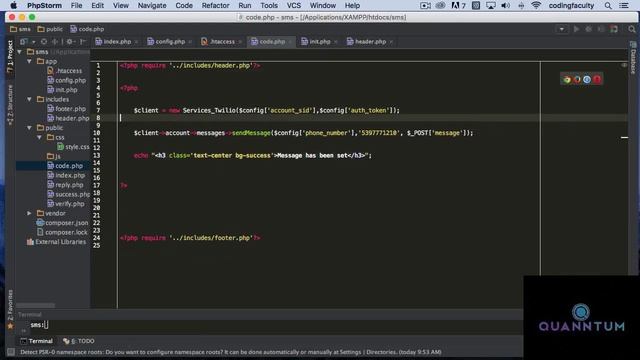This screenshot has width=640, height=360.
Task: Select verify.php in project tree
Action: tap(70, 204)
